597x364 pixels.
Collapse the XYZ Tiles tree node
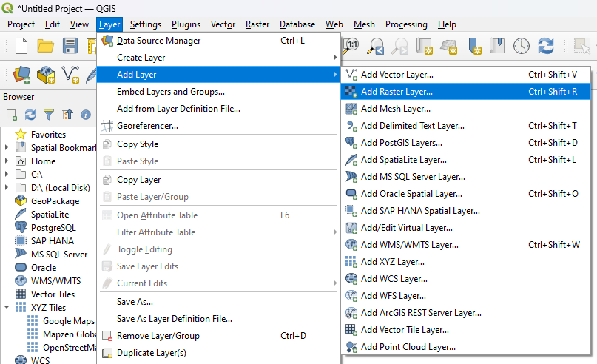[x=7, y=307]
